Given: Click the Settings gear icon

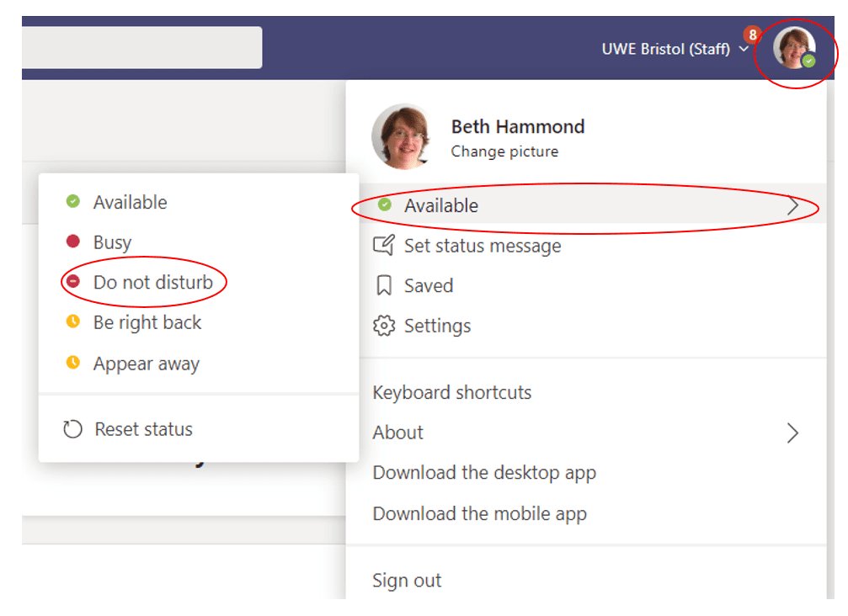Looking at the screenshot, I should pos(384,326).
